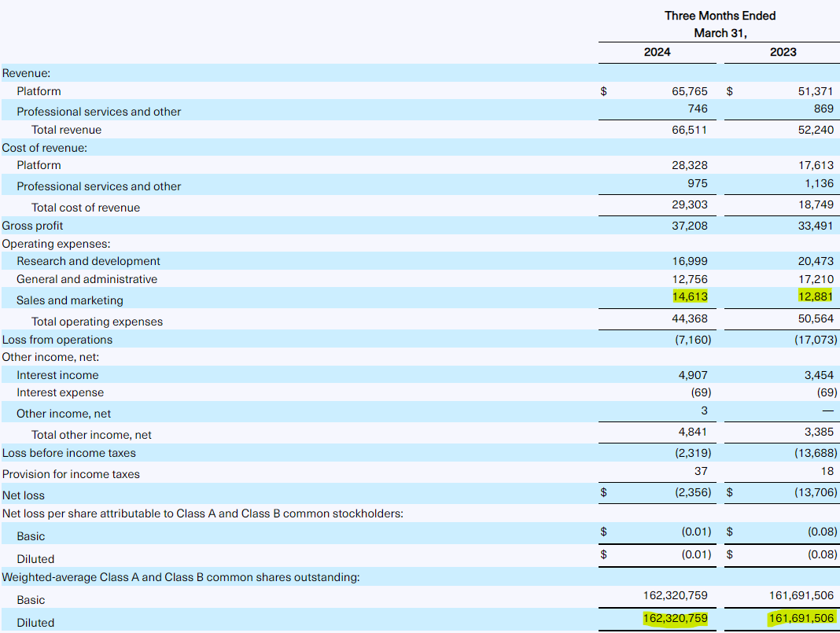Select 2024 G&A expense 12,756
This screenshot has width=840, height=633.
coord(690,279)
